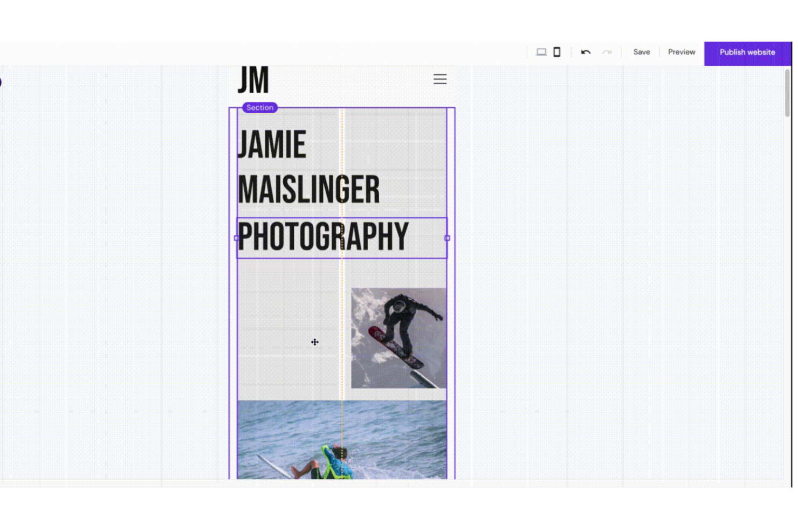Click the JM logo in site header
Screen dimensions: 798x532
[x=253, y=80]
